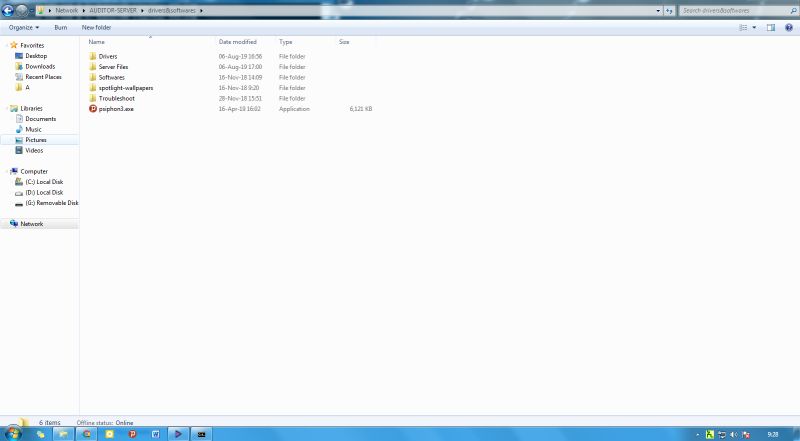The image size is (800, 441).
Task: Select the Drivers folder icon
Action: point(92,56)
